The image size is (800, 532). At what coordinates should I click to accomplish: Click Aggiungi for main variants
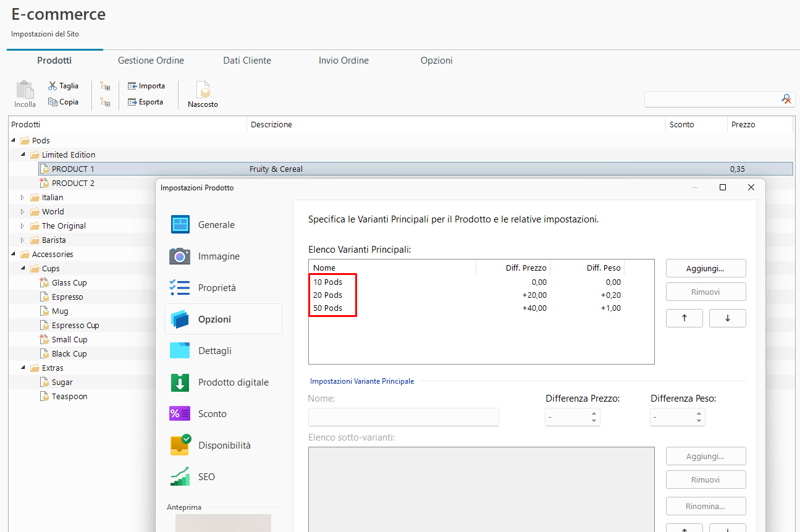pos(705,268)
